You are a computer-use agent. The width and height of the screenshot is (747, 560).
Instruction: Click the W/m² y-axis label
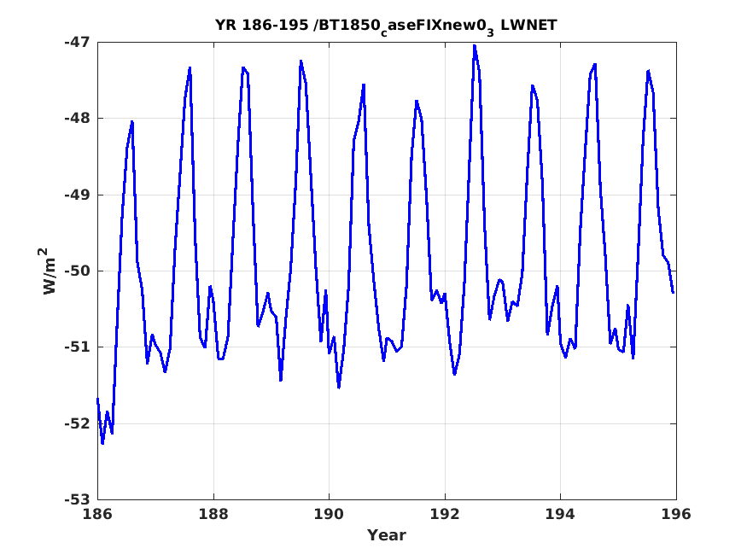click(x=46, y=271)
